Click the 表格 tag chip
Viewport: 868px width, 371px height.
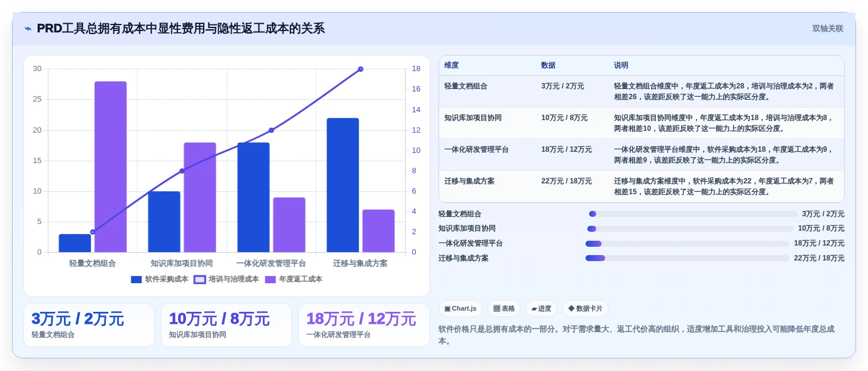tap(504, 309)
